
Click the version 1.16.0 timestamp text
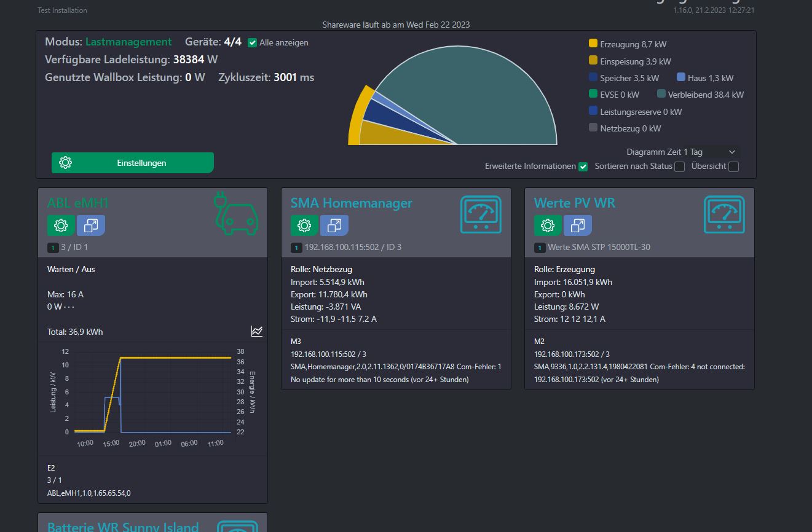click(x=714, y=10)
